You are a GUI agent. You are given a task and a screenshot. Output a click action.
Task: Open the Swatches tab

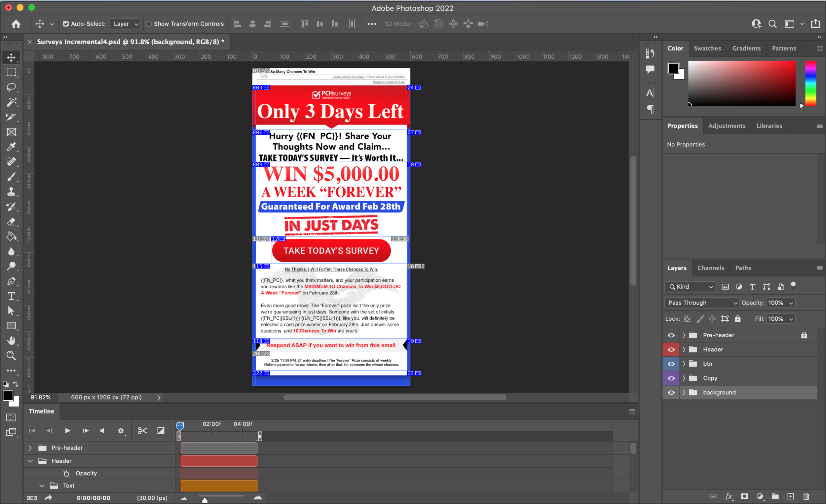(x=707, y=48)
